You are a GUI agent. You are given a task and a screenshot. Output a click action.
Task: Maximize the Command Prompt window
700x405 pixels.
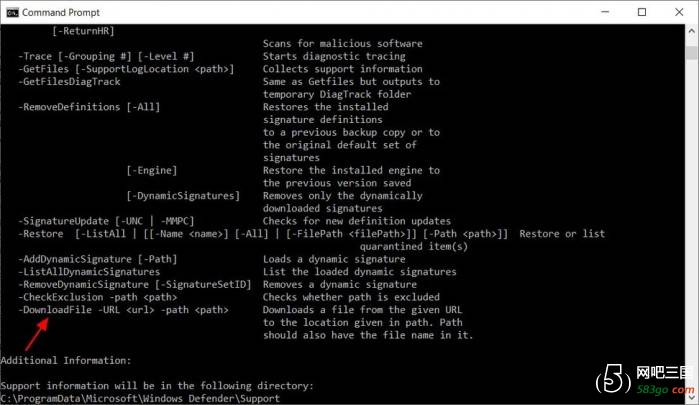click(642, 12)
